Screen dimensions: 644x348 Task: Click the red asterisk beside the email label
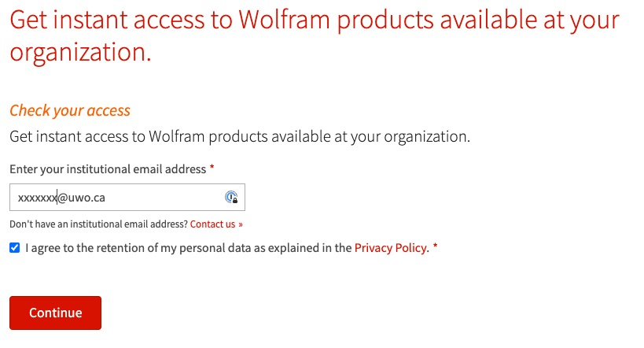(212, 167)
